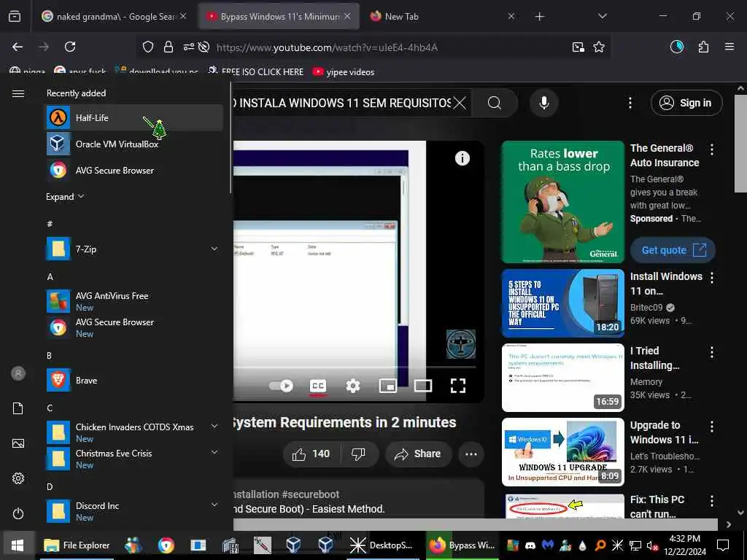Clear the YouTube search box
This screenshot has height=560, width=747.
point(460,103)
